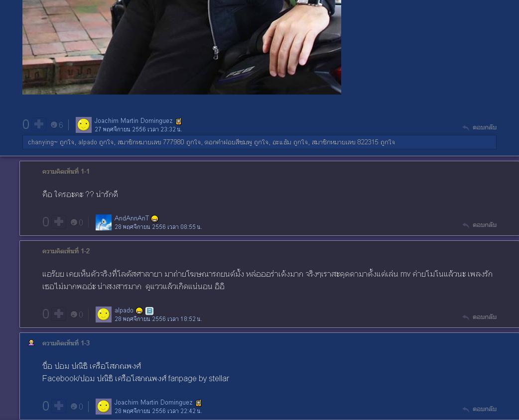Click ตอบกลับ reply on comment 1-1
The width and height of the screenshot is (519, 420).
point(480,225)
